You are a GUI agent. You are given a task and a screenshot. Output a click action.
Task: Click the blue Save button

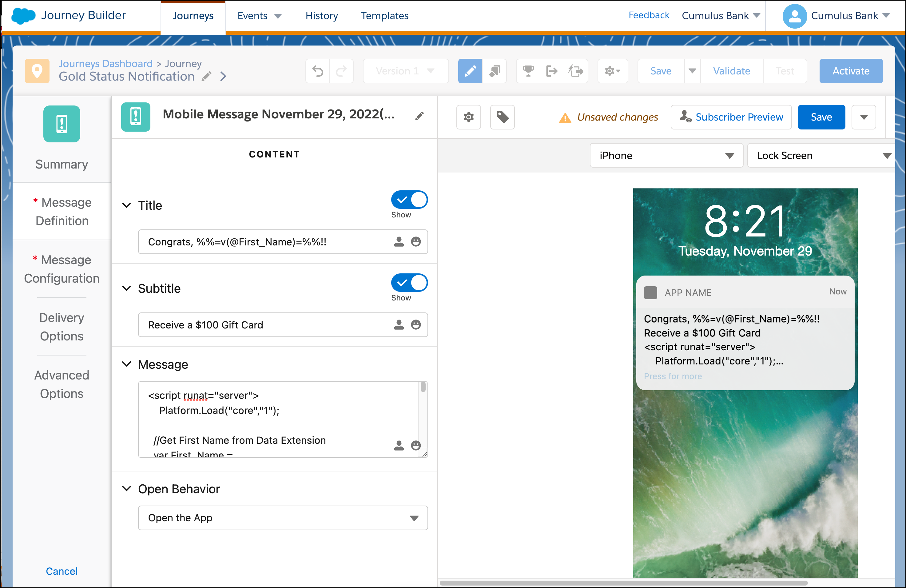coord(821,117)
